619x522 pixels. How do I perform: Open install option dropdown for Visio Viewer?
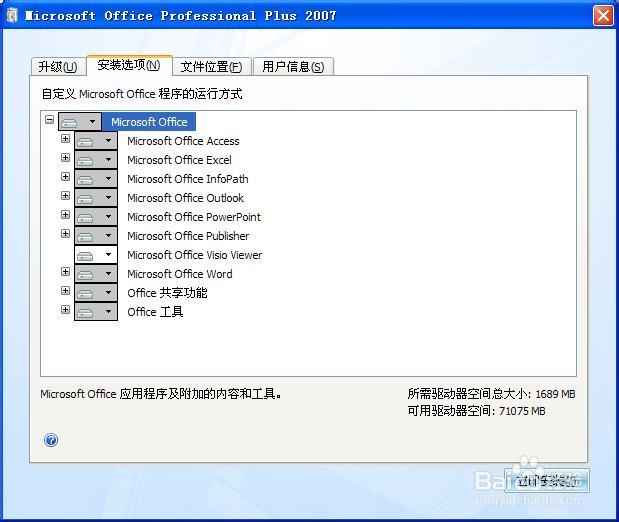point(96,255)
